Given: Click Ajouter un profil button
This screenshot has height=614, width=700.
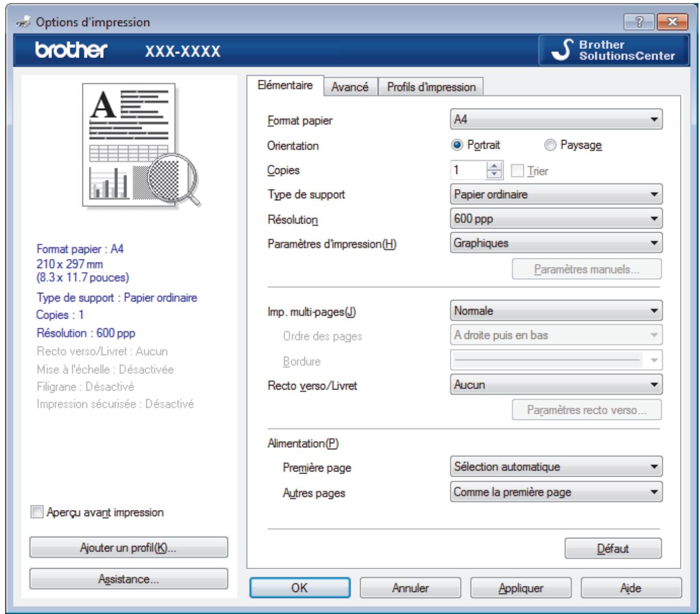Looking at the screenshot, I should pos(128,548).
